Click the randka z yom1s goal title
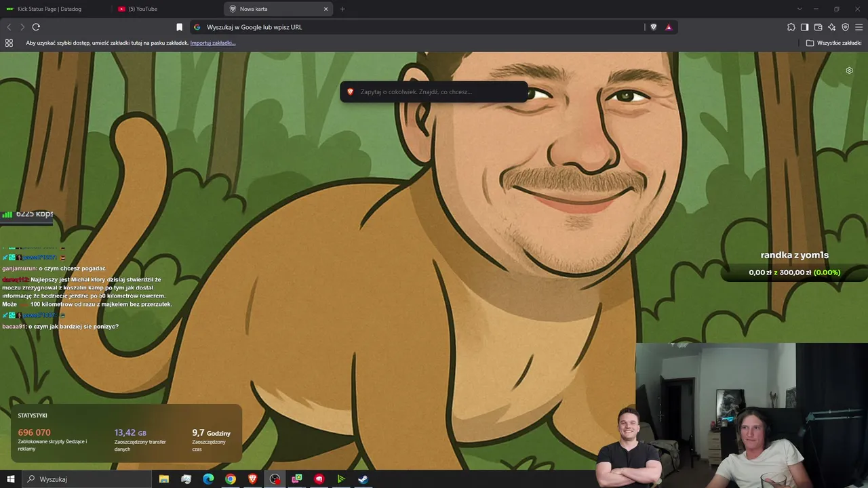Screen dimensions: 868x488 point(795,255)
